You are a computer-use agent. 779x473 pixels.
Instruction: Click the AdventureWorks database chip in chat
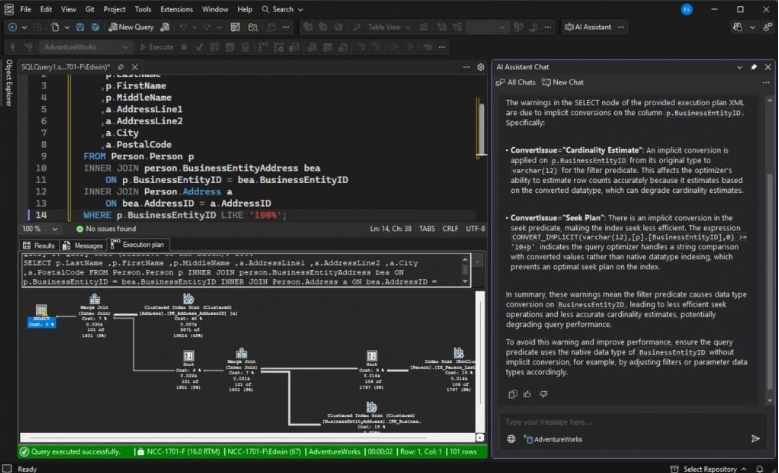click(553, 439)
